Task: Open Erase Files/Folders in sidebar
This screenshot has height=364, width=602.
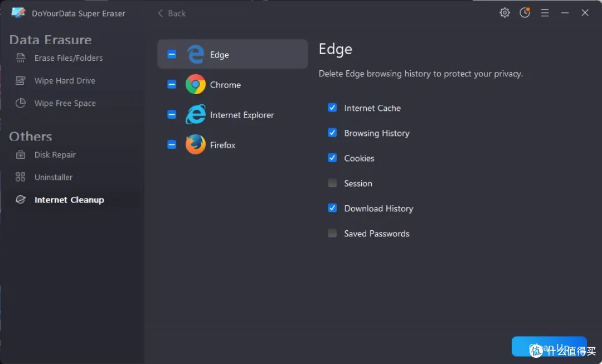Action: pyautogui.click(x=69, y=58)
